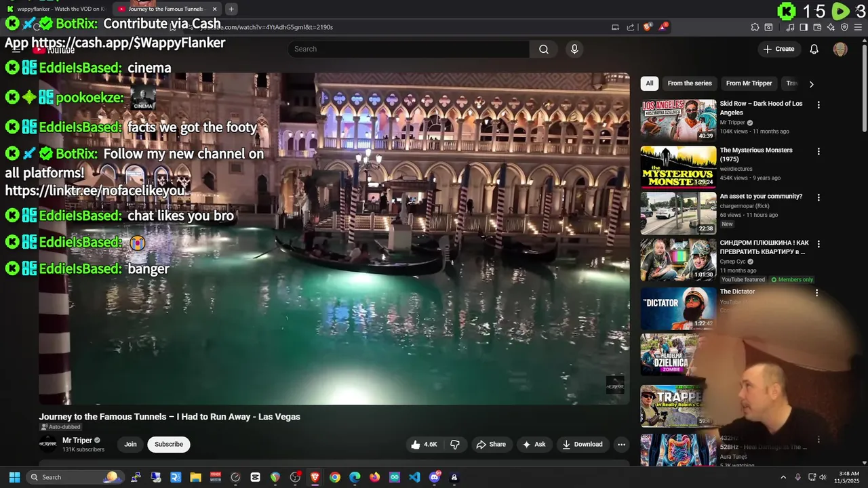Viewport: 868px width, 488px height.
Task: Open The Mysterious Monsters thumbnail
Action: [678, 167]
